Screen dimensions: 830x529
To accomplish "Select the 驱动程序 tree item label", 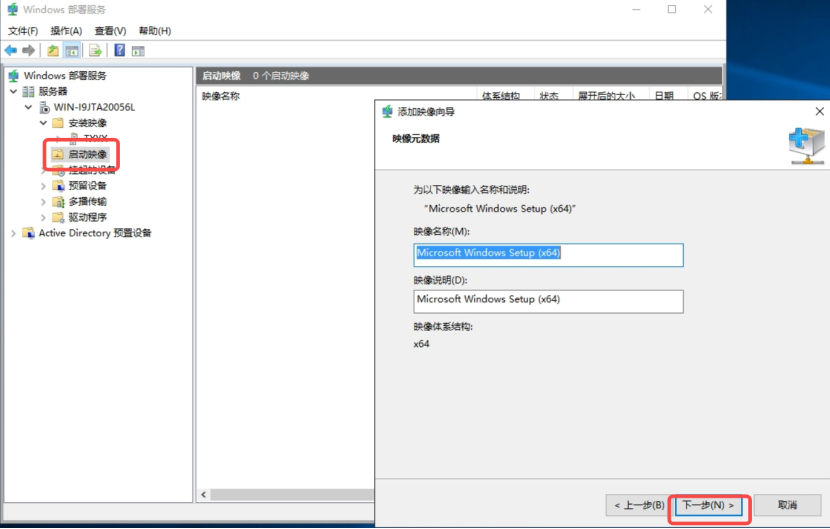I will (87, 217).
